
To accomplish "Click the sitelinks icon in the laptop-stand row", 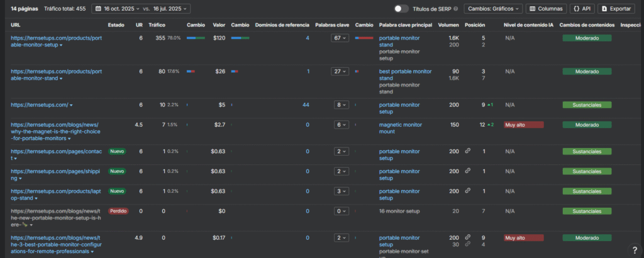I will coord(467,191).
